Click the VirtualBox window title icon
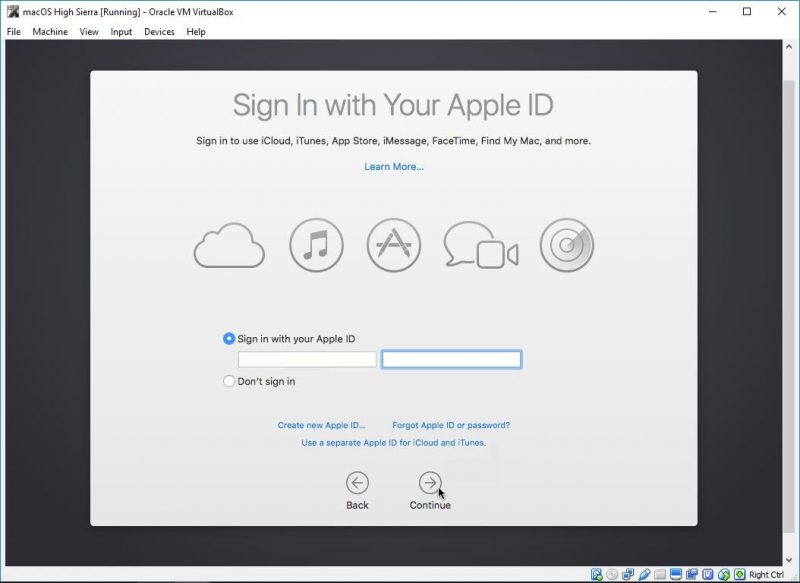This screenshot has height=583, width=800. [13, 11]
